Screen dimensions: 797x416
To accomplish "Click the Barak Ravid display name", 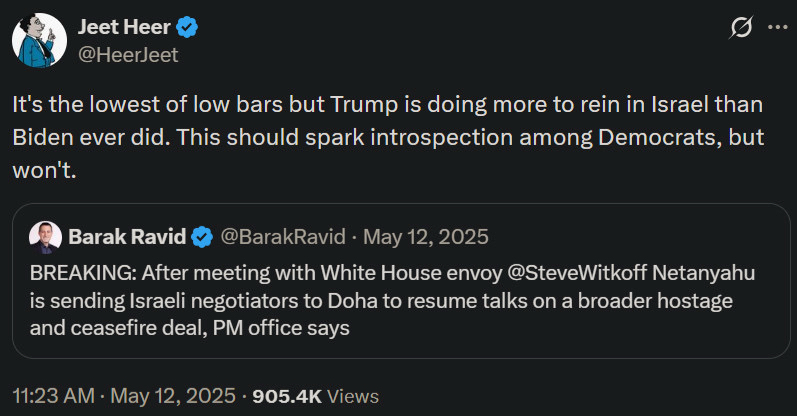I will point(128,238).
